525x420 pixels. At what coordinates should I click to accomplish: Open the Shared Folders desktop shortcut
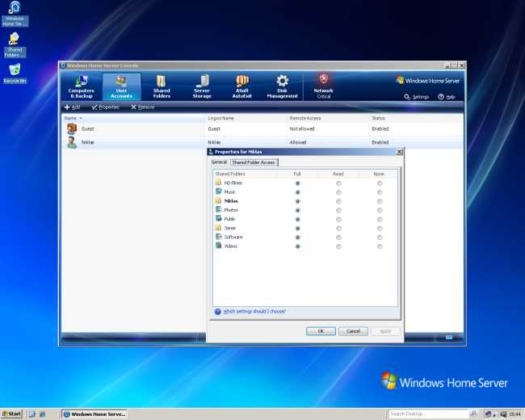coord(15,45)
